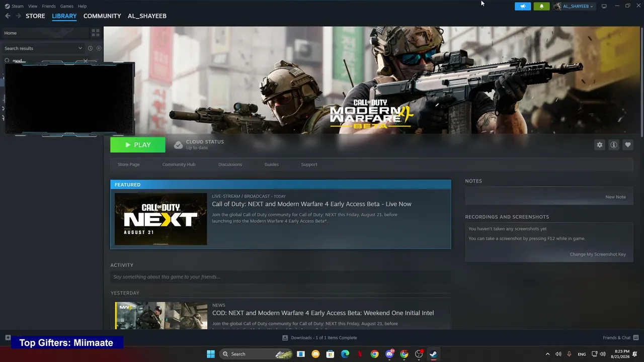Screen dimensions: 644x362
Task: Add game to favorites with heart icon
Action: (627, 145)
